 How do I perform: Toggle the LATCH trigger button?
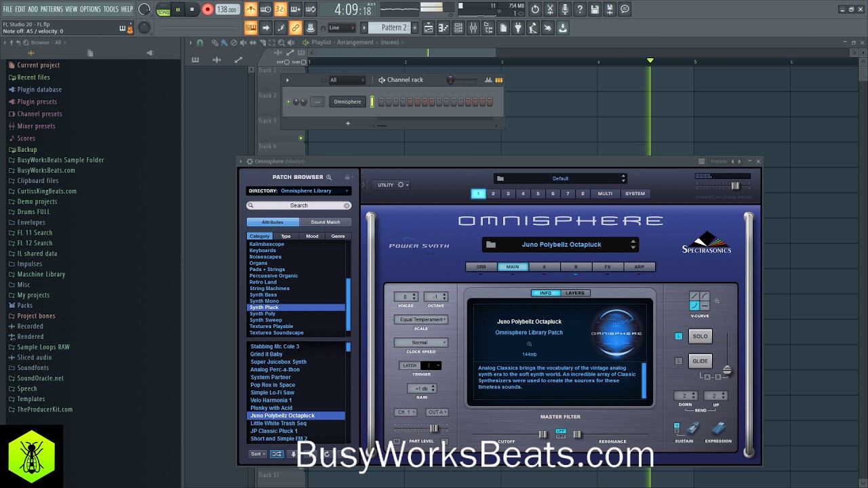(x=410, y=365)
